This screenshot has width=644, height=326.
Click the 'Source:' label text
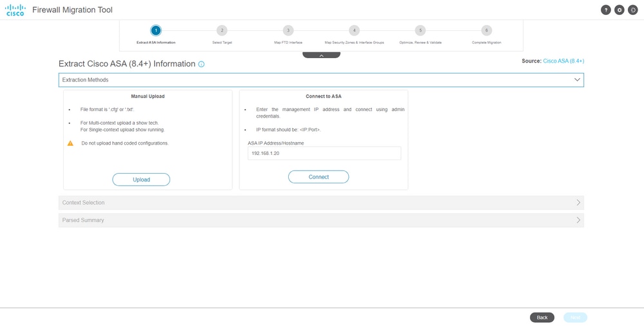click(x=531, y=61)
